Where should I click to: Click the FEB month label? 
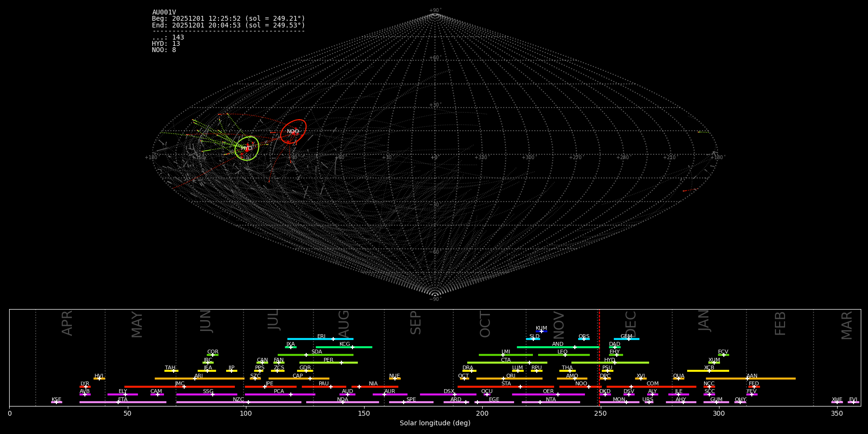[780, 324]
